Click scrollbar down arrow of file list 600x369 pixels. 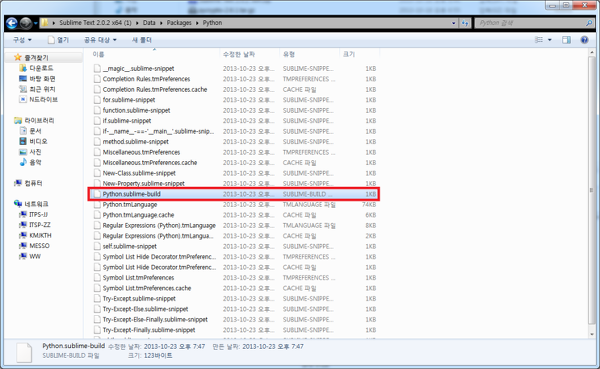(592, 334)
